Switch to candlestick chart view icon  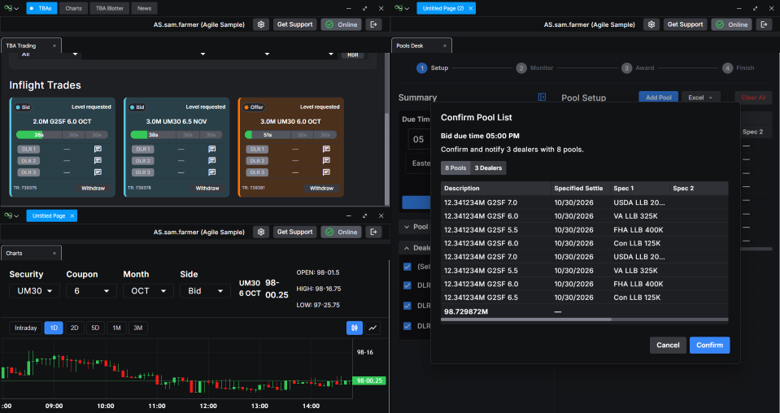pyautogui.click(x=354, y=328)
